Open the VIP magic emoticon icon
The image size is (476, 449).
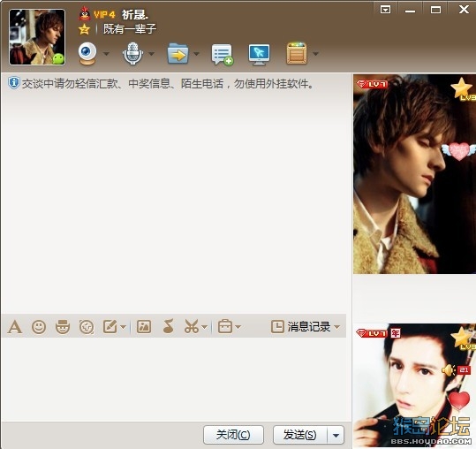[x=63, y=327]
